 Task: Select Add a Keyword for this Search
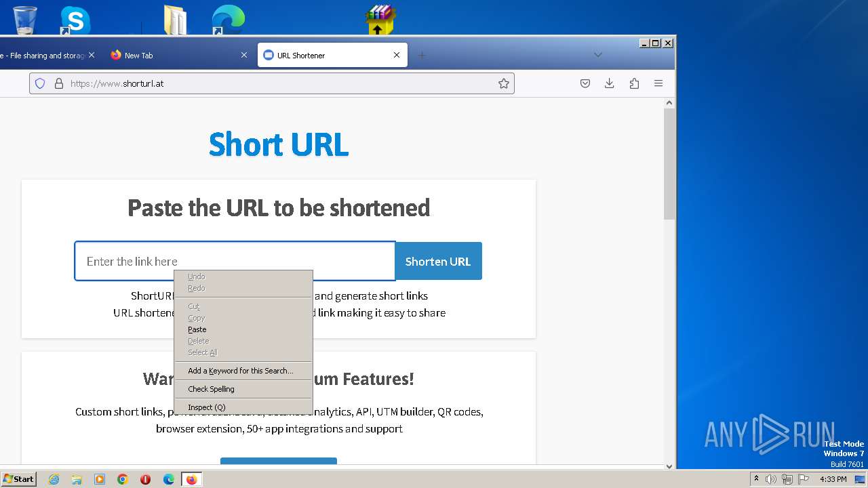pyautogui.click(x=243, y=371)
